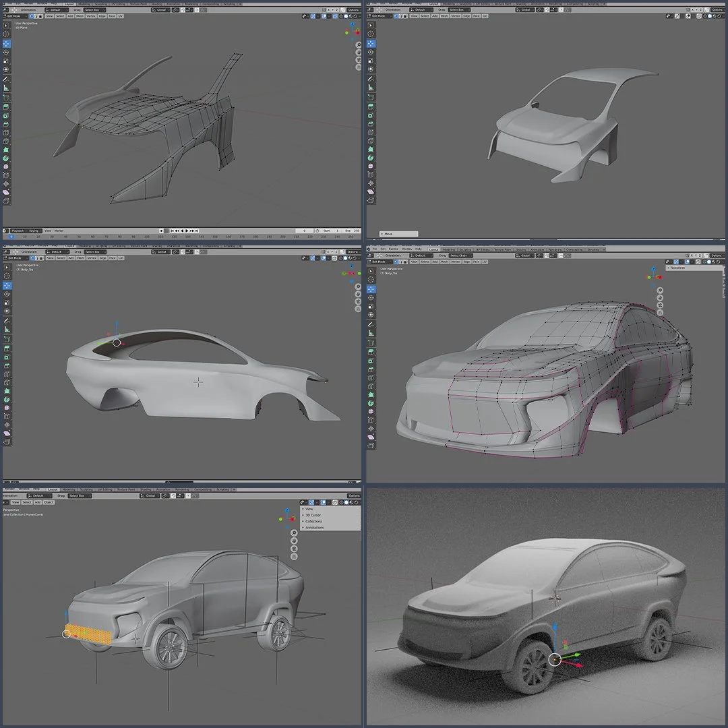The height and width of the screenshot is (728, 728).
Task: Click the zoom viewport icon in top-left panel
Action: click(x=359, y=45)
